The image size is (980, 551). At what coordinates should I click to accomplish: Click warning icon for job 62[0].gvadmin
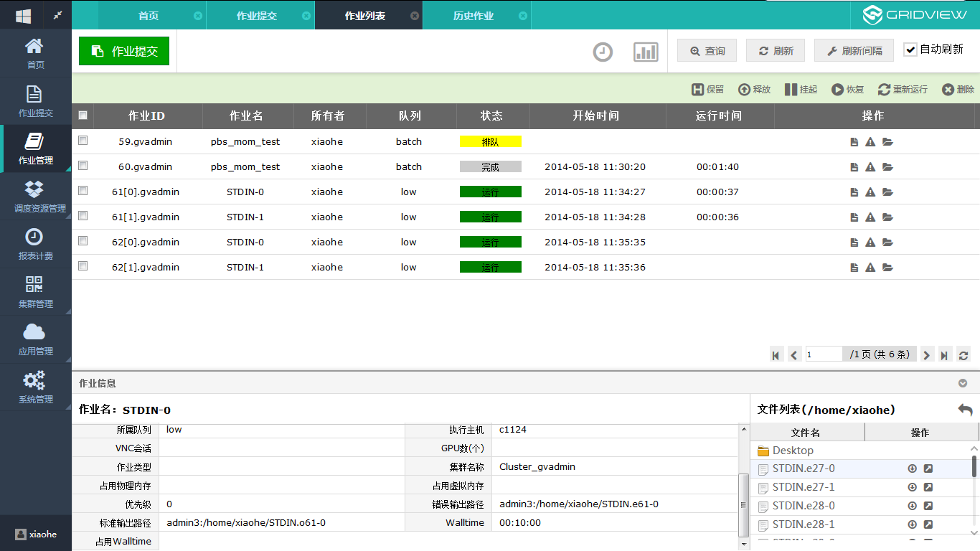[870, 242]
